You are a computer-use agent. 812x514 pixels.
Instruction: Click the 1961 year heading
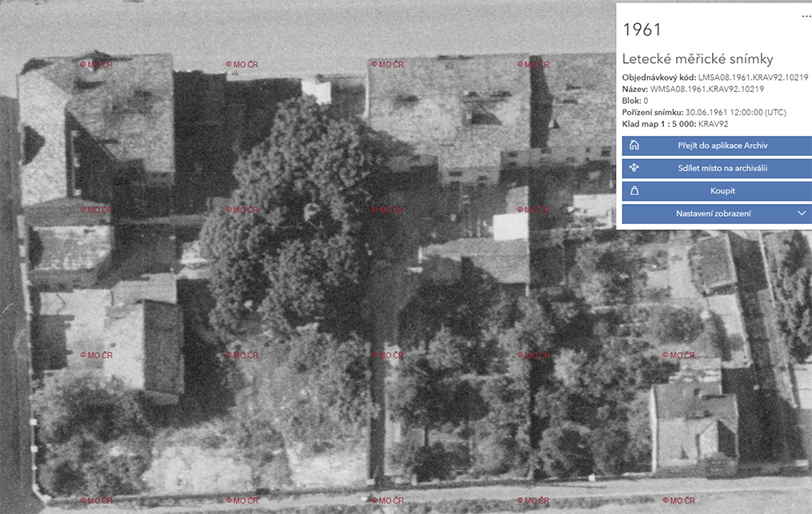point(642,30)
